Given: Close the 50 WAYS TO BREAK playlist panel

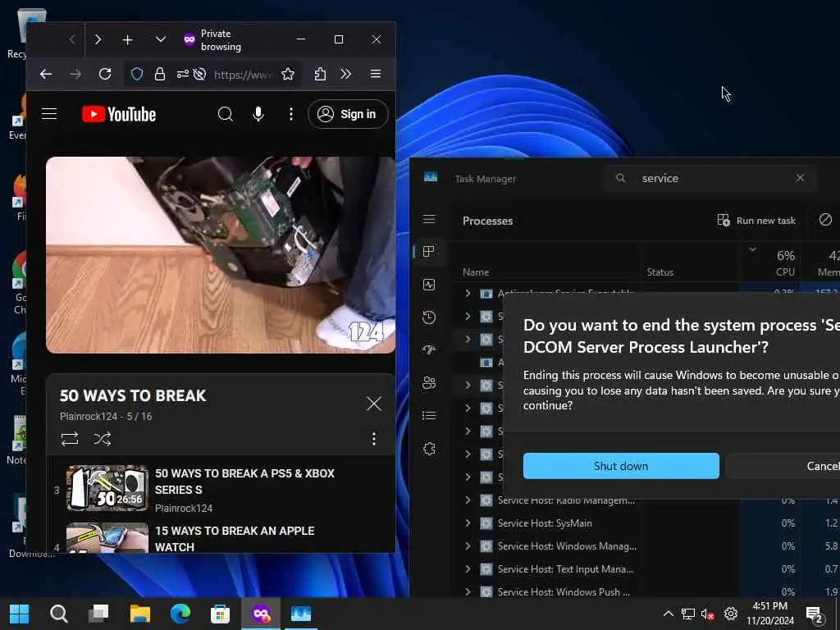Looking at the screenshot, I should point(374,404).
